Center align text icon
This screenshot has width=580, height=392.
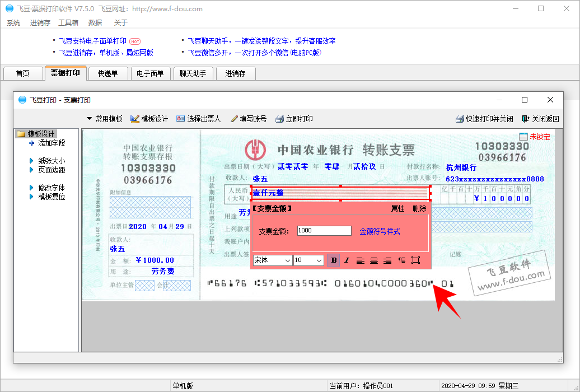(374, 260)
